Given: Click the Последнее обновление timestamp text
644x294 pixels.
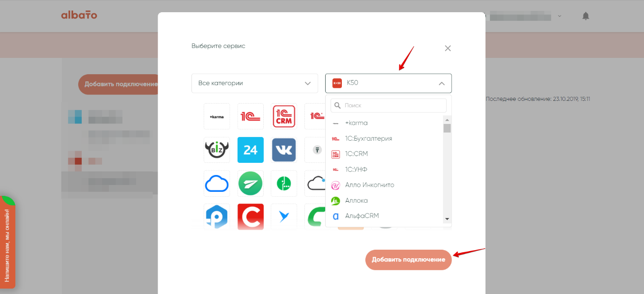Looking at the screenshot, I should click(538, 99).
